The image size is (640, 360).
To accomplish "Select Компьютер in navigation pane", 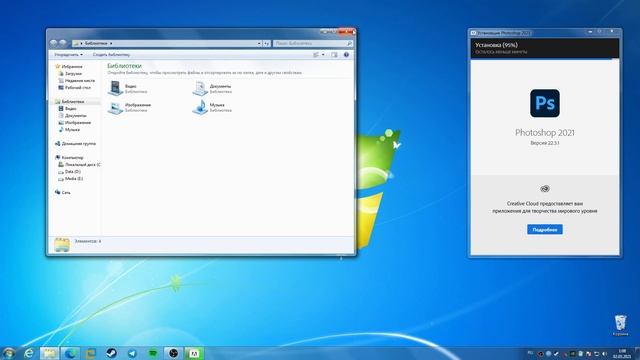I will pos(69,158).
